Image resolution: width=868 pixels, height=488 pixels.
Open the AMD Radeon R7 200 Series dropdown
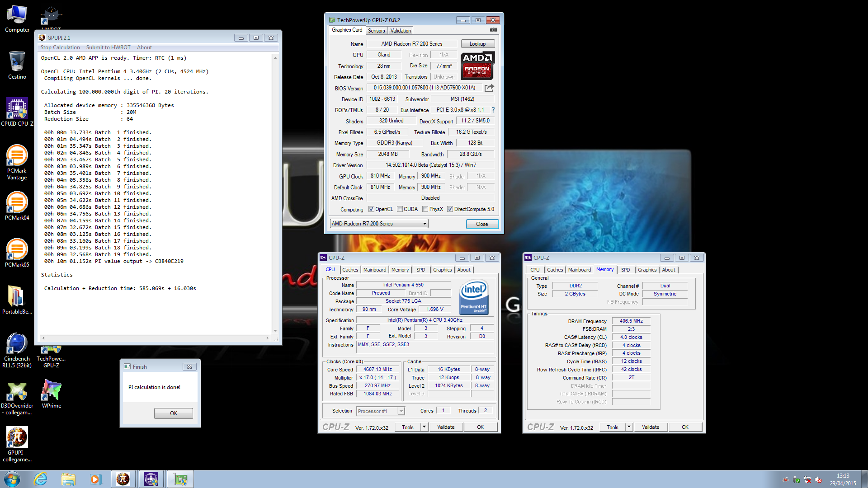coord(379,224)
